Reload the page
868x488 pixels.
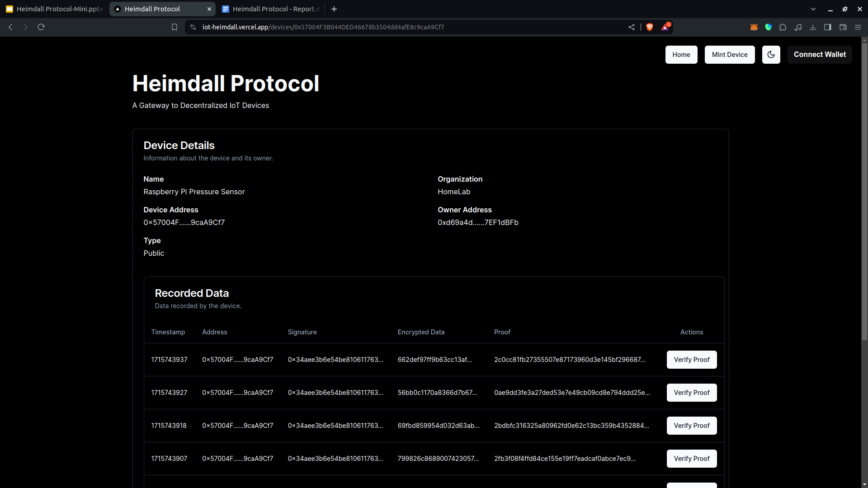(x=41, y=27)
